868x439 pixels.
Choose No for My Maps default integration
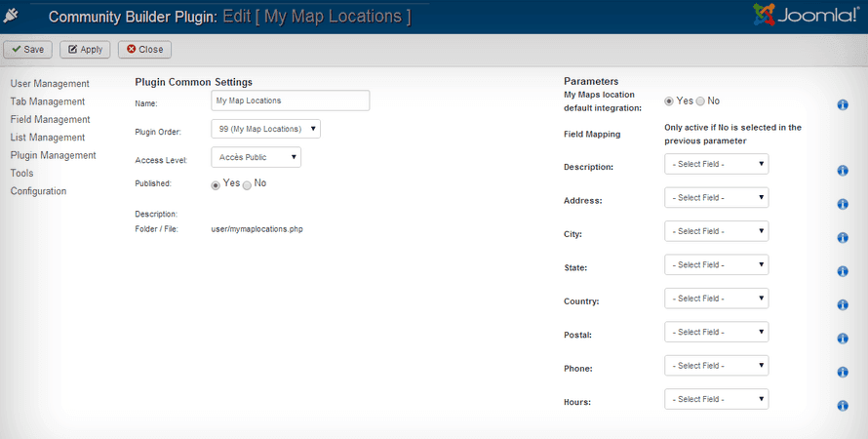[700, 101]
